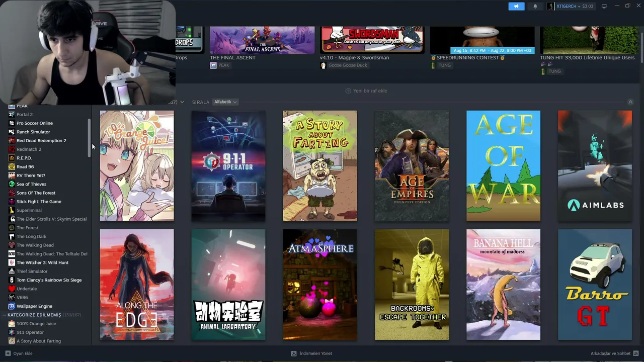Image resolution: width=644 pixels, height=362 pixels.
Task: Click The Witcher 3: Wild Hunt icon
Action: click(12, 262)
